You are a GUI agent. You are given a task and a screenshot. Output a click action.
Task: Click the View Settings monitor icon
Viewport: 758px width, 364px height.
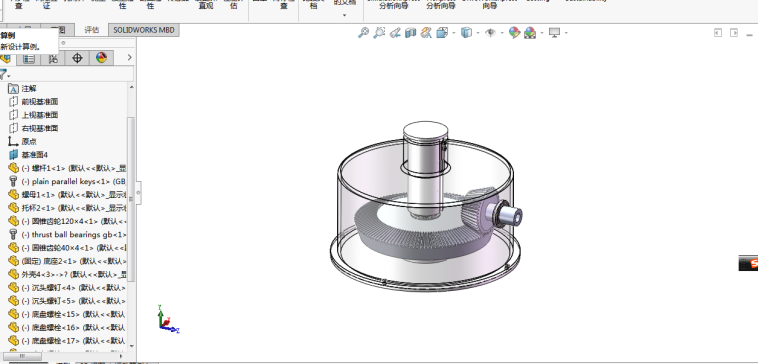554,33
